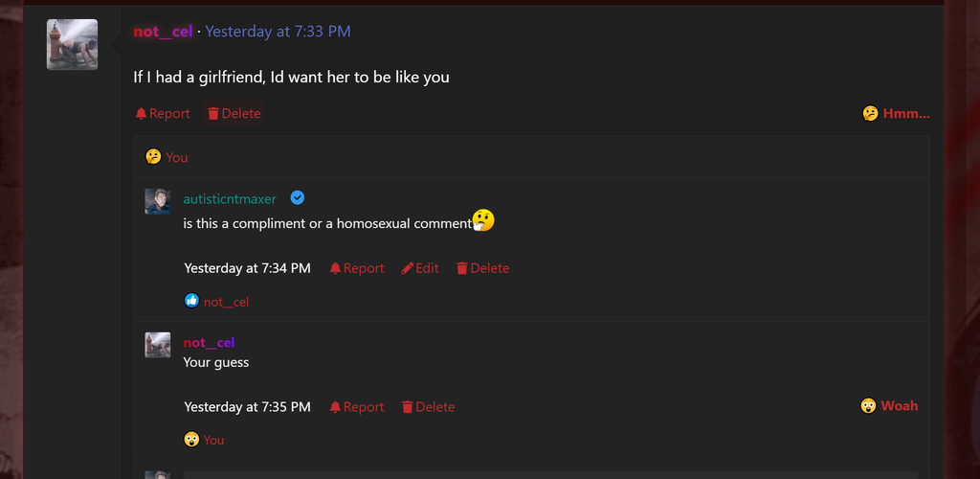This screenshot has width=980, height=479.
Task: Delete the comment posted at 7:34 PM
Action: [482, 268]
